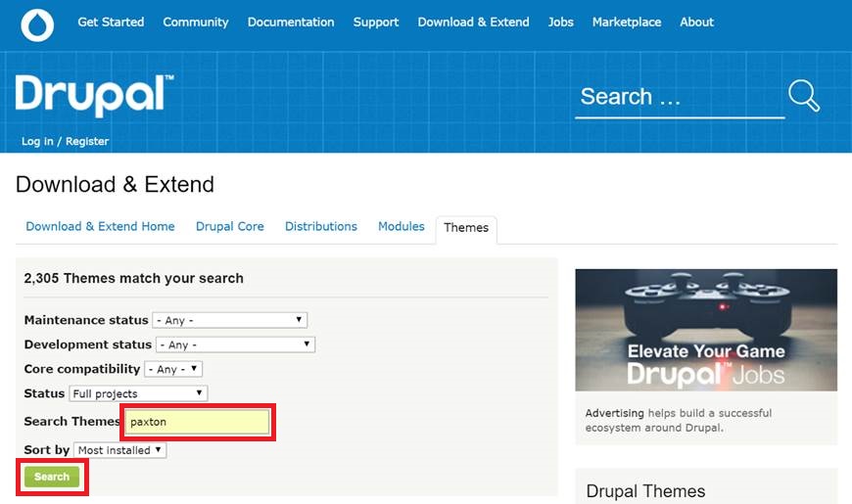Focus the header Search field
The height and width of the screenshot is (504, 852).
(680, 97)
